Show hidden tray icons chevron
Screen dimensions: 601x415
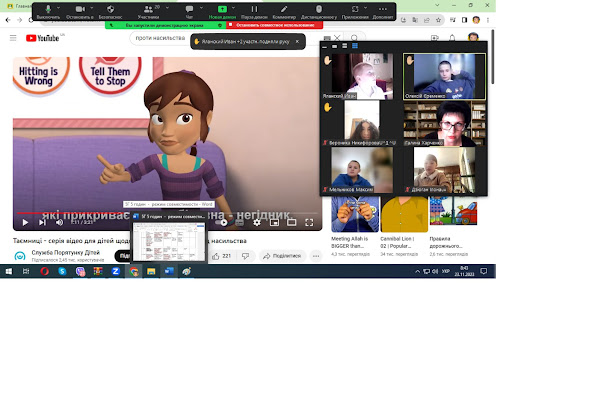(417, 272)
